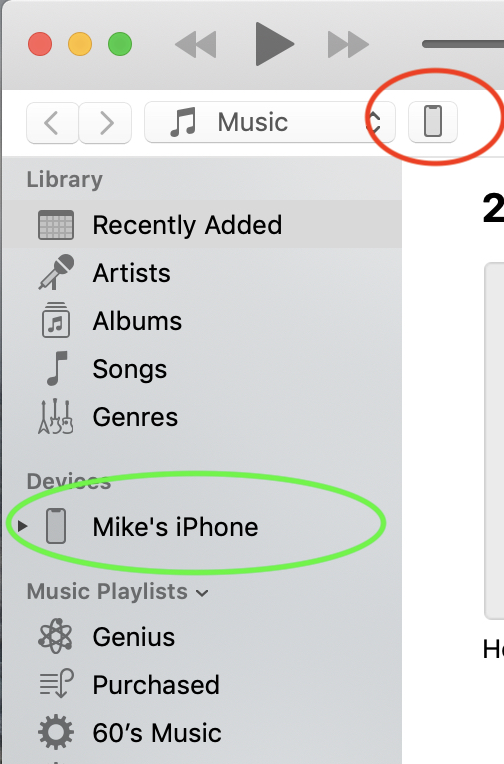
Task: Click the volume slider track
Action: 463,44
